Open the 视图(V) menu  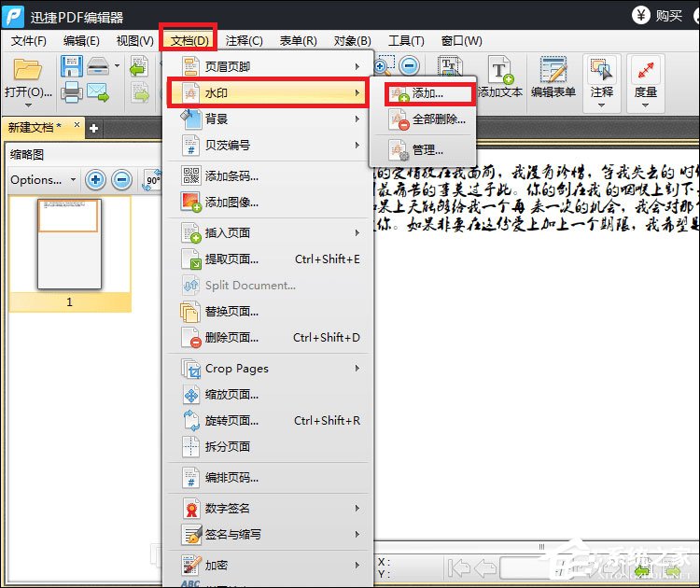coord(134,41)
